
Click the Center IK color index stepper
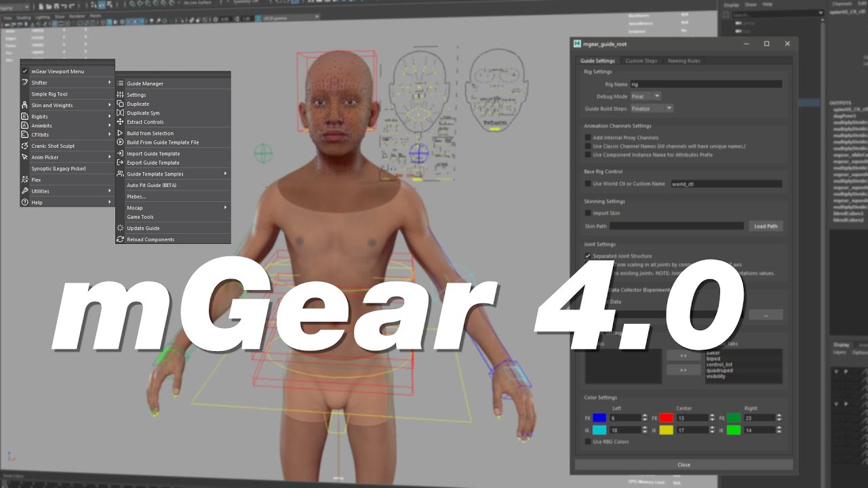pos(713,430)
